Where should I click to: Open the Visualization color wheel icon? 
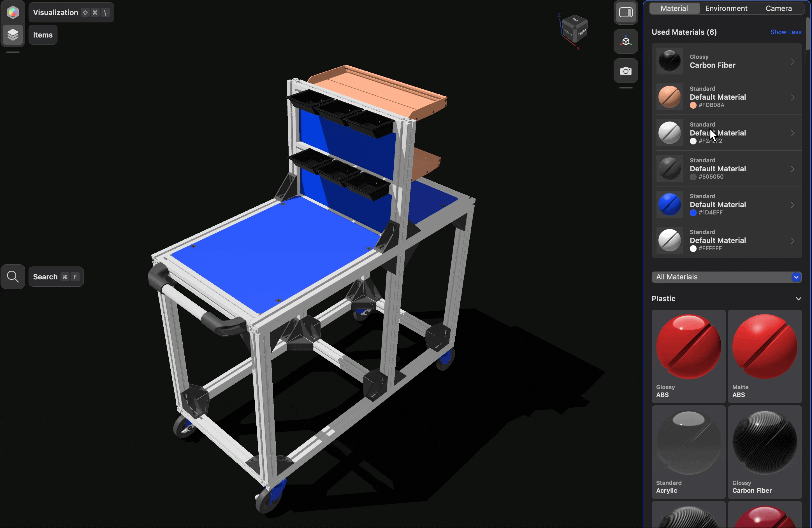coord(13,12)
